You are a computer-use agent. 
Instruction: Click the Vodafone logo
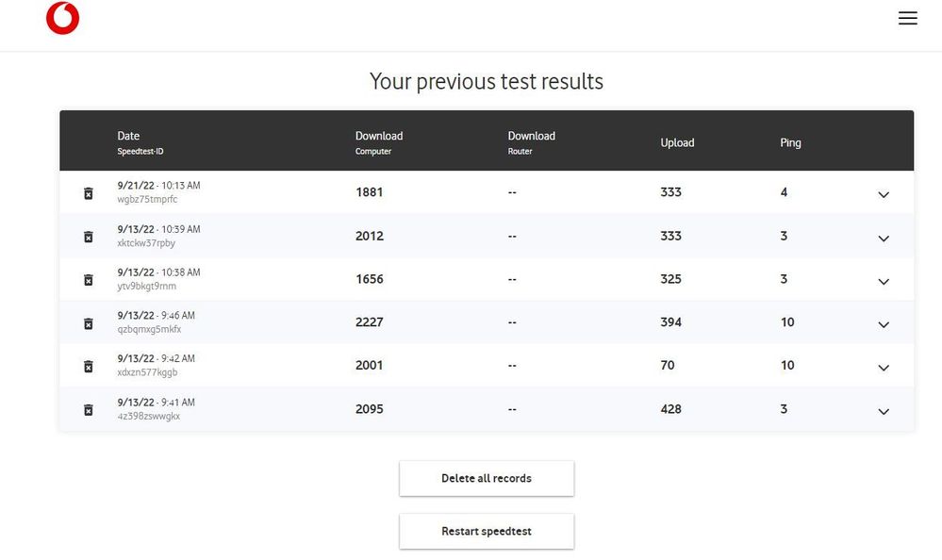pyautogui.click(x=62, y=19)
